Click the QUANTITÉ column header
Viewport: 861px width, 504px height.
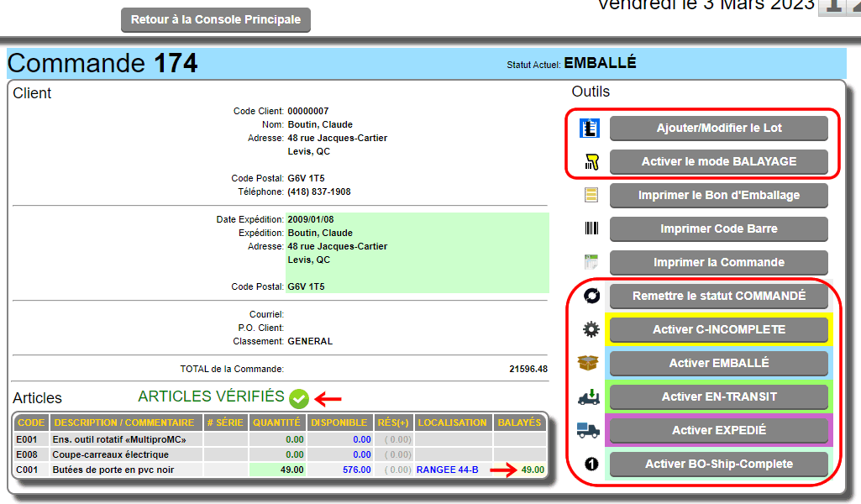276,423
